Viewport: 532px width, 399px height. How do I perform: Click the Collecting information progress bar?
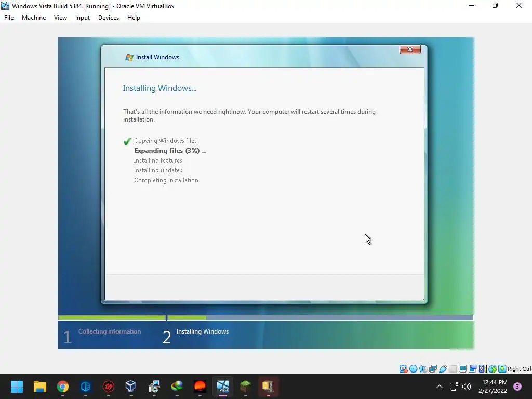112,317
